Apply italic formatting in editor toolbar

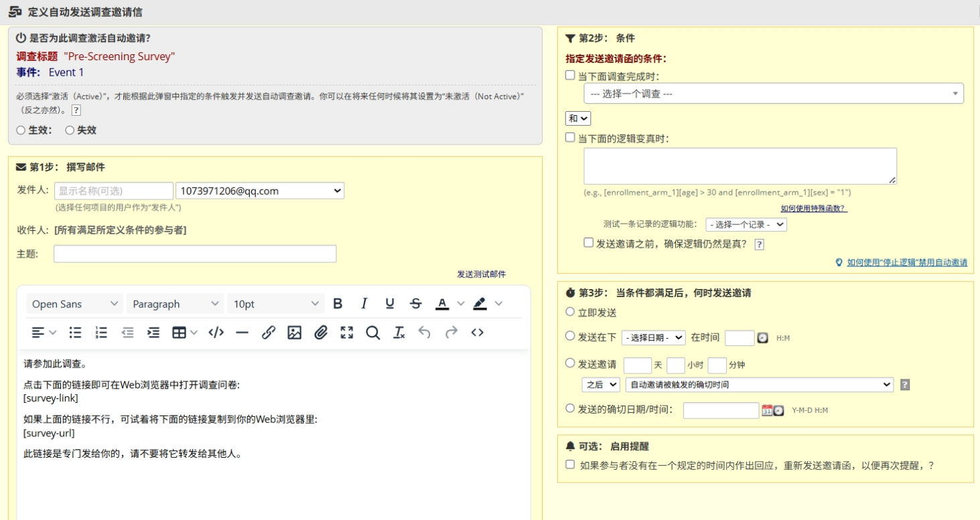click(x=364, y=304)
